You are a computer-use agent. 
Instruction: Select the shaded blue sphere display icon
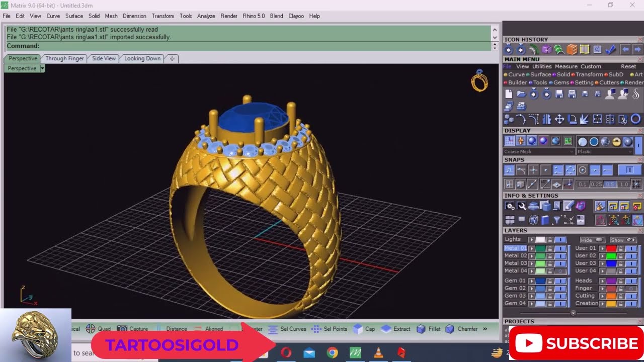(532, 141)
